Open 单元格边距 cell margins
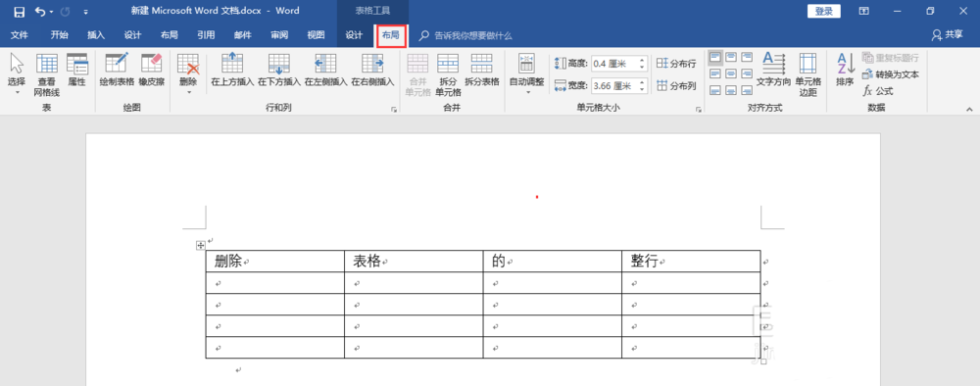Image resolution: width=980 pixels, height=386 pixels. [x=808, y=74]
